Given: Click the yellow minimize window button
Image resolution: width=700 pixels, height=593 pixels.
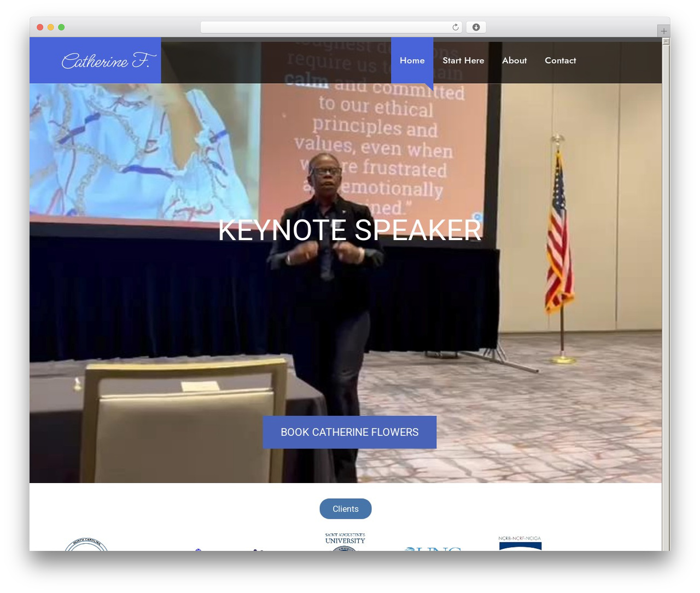Looking at the screenshot, I should 50,27.
